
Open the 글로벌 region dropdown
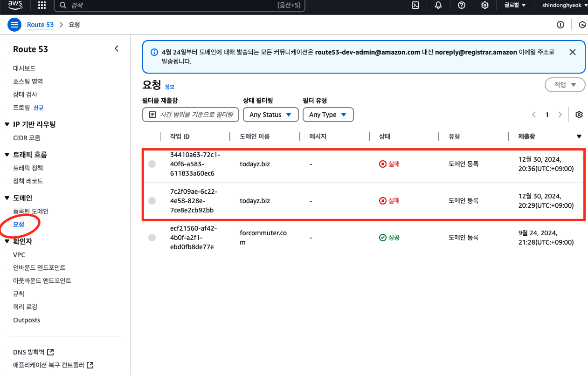[515, 5]
